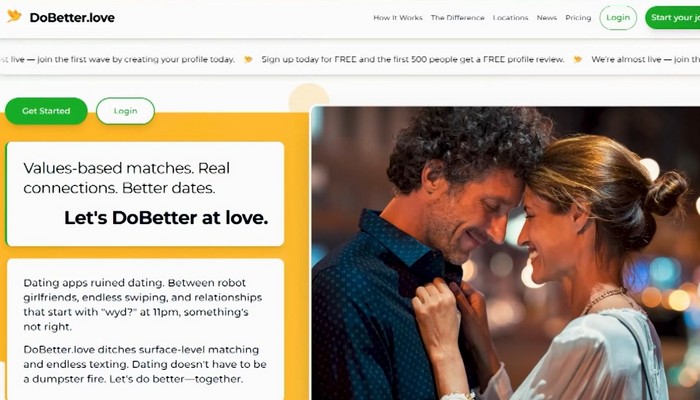Click the 'Let's DoBetter at love.' headline
700x400 pixels.
[x=166, y=218]
